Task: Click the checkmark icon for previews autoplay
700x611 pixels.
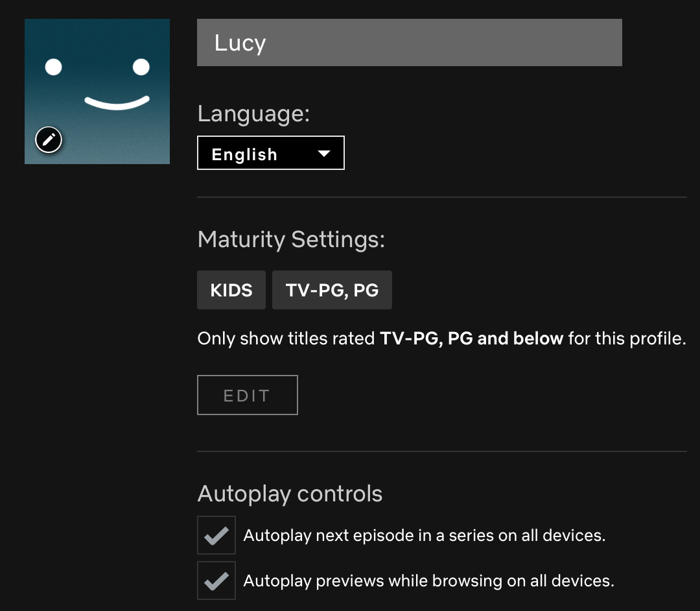Action: pyautogui.click(x=216, y=581)
